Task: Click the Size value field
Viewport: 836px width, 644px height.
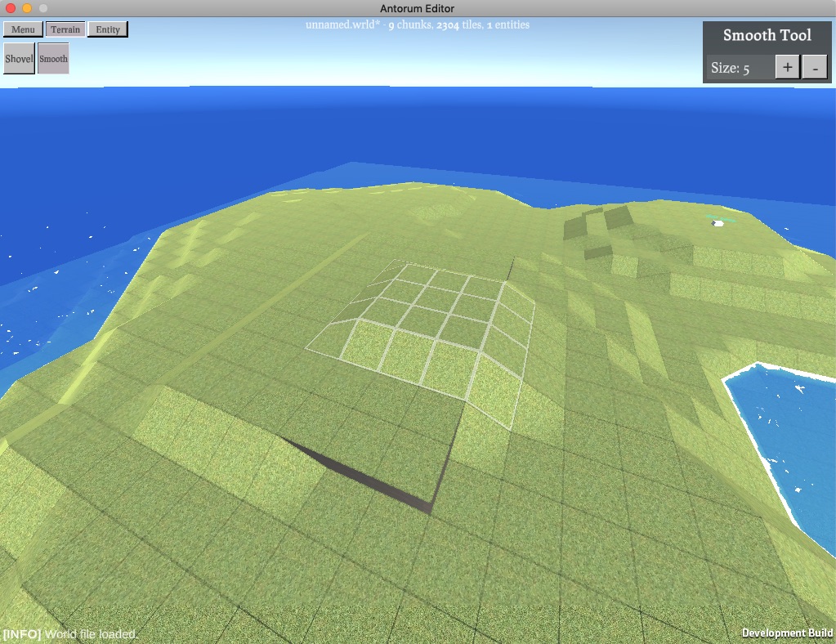Action: coord(740,68)
